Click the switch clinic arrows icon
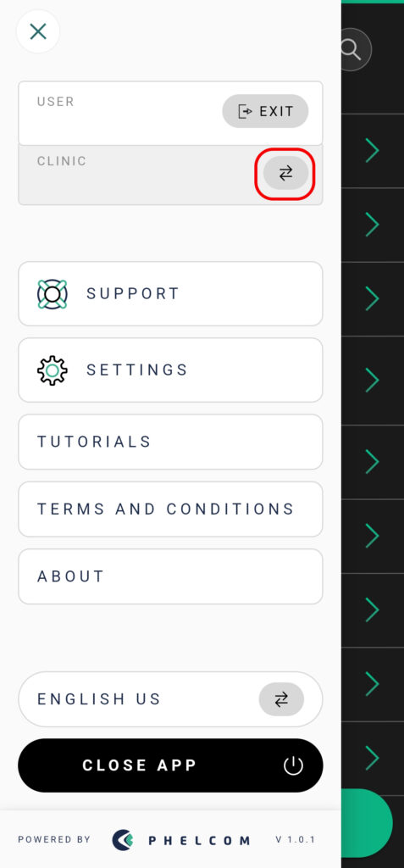 (285, 173)
